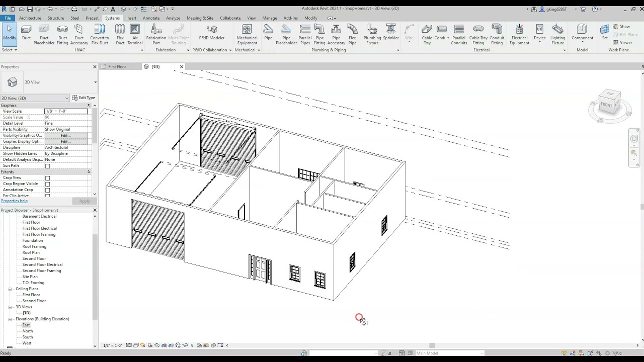Viewport: 644px width, 362px height.
Task: Select the Conduit Fitting tool
Action: (x=497, y=34)
